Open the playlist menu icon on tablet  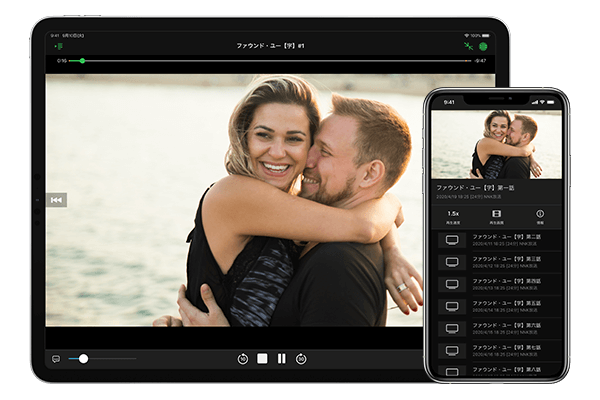tap(58, 46)
